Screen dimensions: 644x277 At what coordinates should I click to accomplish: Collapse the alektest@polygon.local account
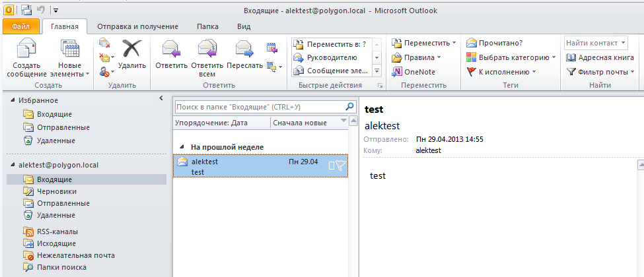(x=13, y=166)
